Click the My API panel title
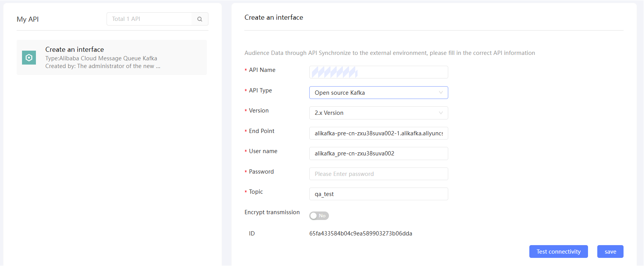The image size is (644, 266). coord(28,19)
